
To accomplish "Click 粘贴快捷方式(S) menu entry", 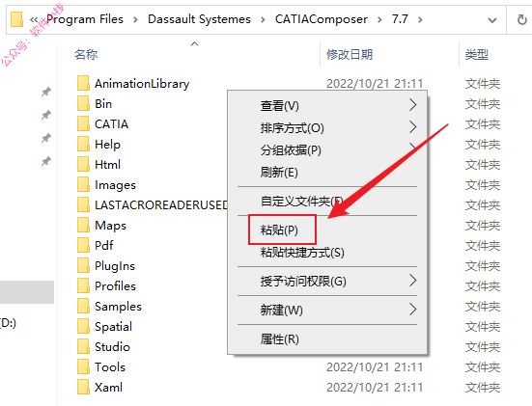I will point(302,253).
